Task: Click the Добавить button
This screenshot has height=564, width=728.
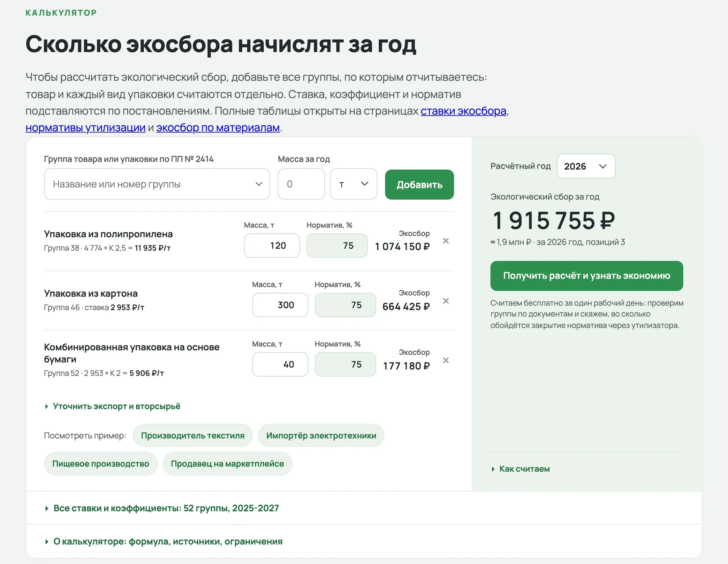Action: (419, 185)
